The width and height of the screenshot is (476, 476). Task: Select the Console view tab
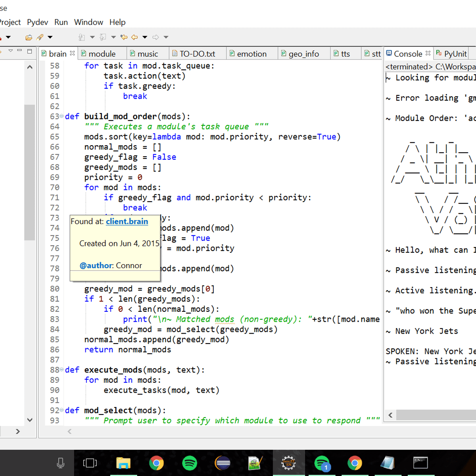click(x=408, y=54)
